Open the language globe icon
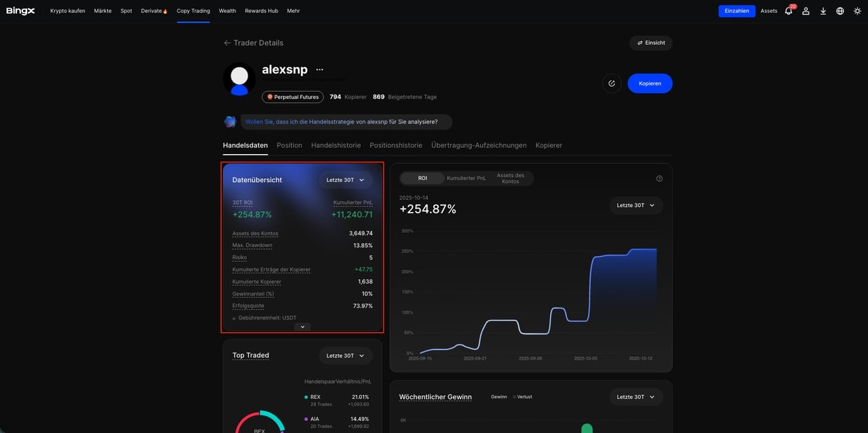868x433 pixels. pyautogui.click(x=840, y=11)
